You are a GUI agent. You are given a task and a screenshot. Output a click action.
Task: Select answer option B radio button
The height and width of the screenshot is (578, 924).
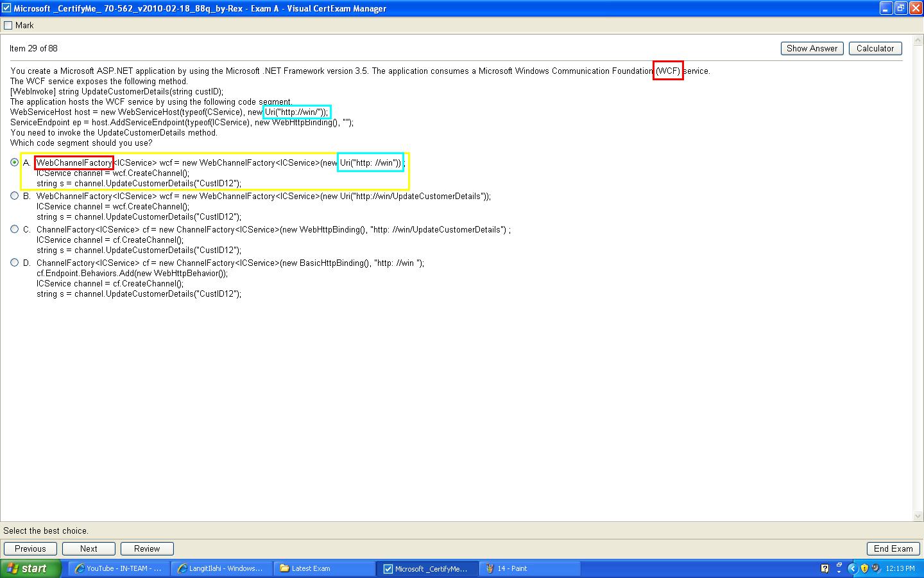[14, 196]
